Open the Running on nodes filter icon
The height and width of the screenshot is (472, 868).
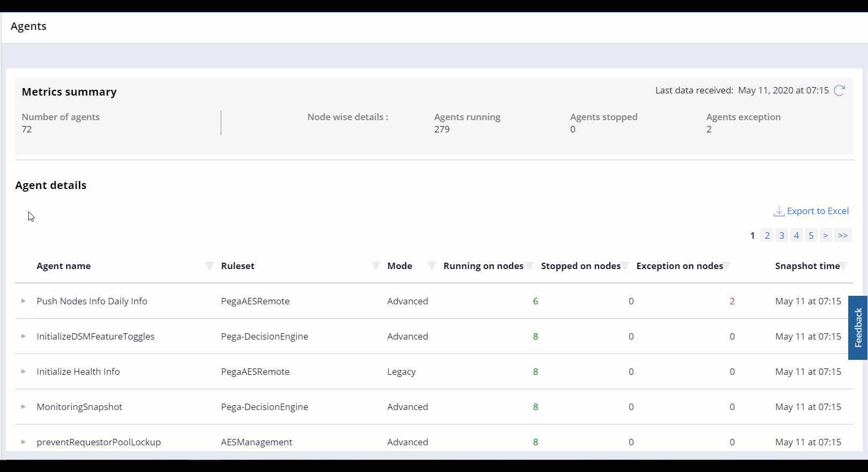click(529, 266)
